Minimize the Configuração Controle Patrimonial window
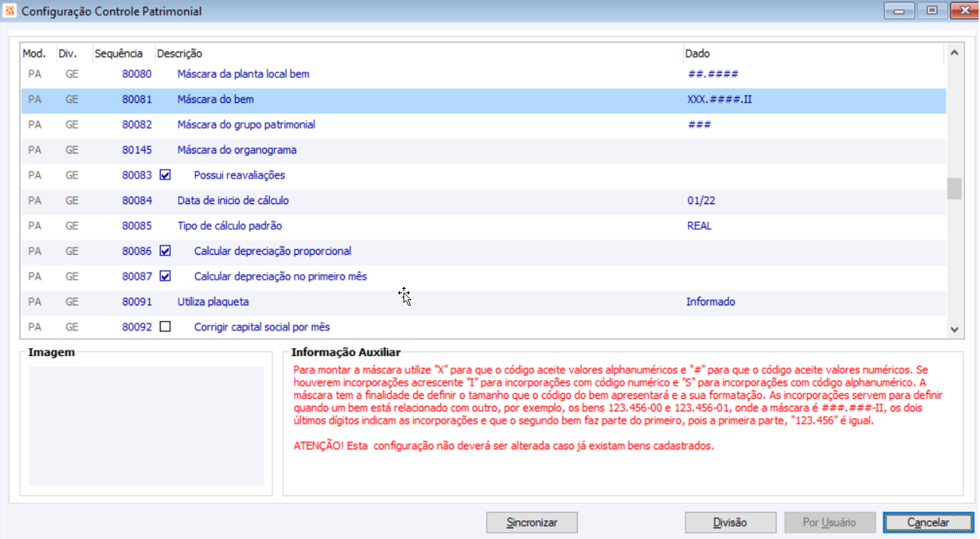 pos(899,11)
